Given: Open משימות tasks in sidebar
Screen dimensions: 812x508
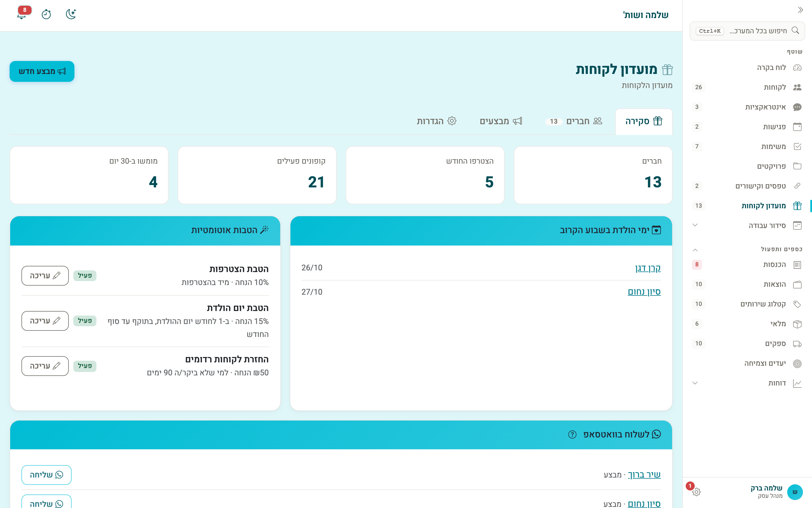Looking at the screenshot, I should click(x=747, y=146).
